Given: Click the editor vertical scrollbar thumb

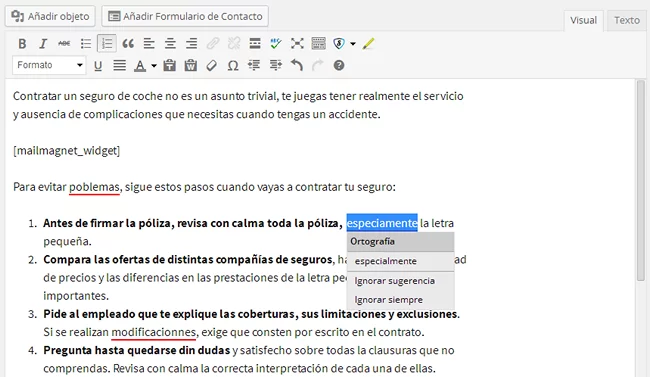Looking at the screenshot, I should (x=641, y=180).
